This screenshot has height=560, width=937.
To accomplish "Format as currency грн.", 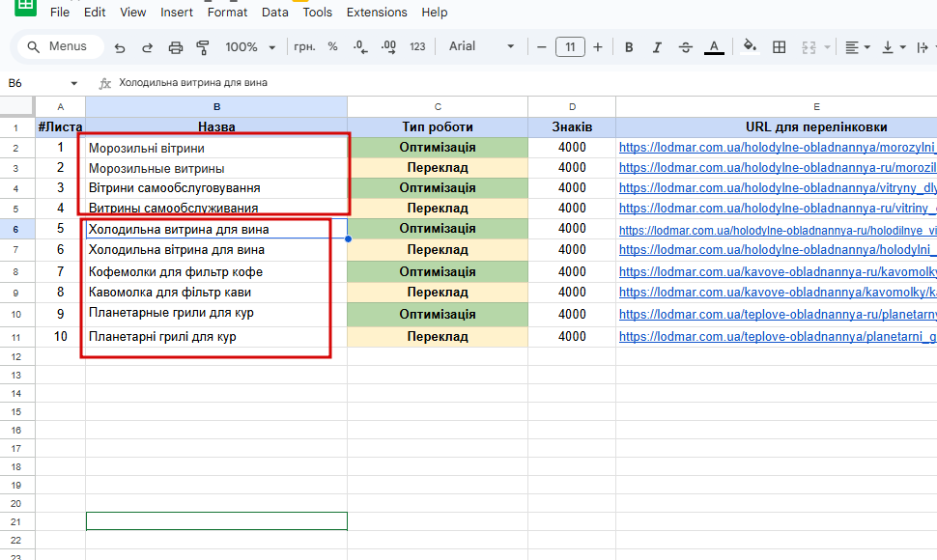I will [x=304, y=46].
